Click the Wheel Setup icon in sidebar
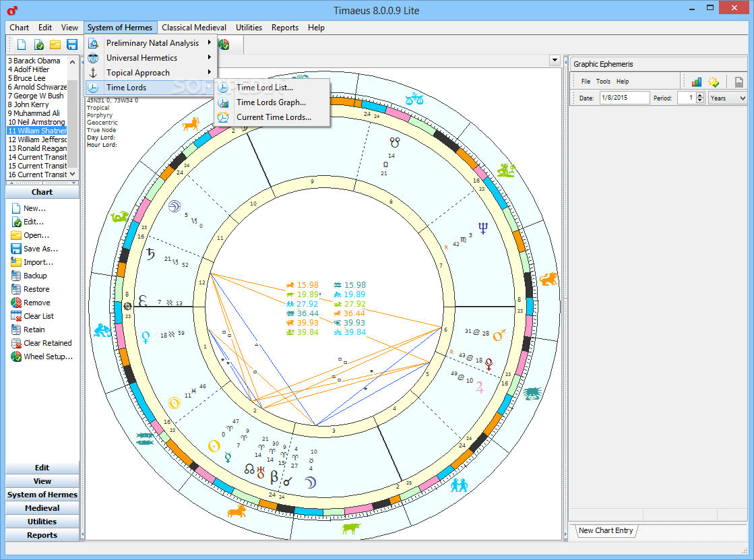This screenshot has height=560, width=754. pyautogui.click(x=16, y=356)
